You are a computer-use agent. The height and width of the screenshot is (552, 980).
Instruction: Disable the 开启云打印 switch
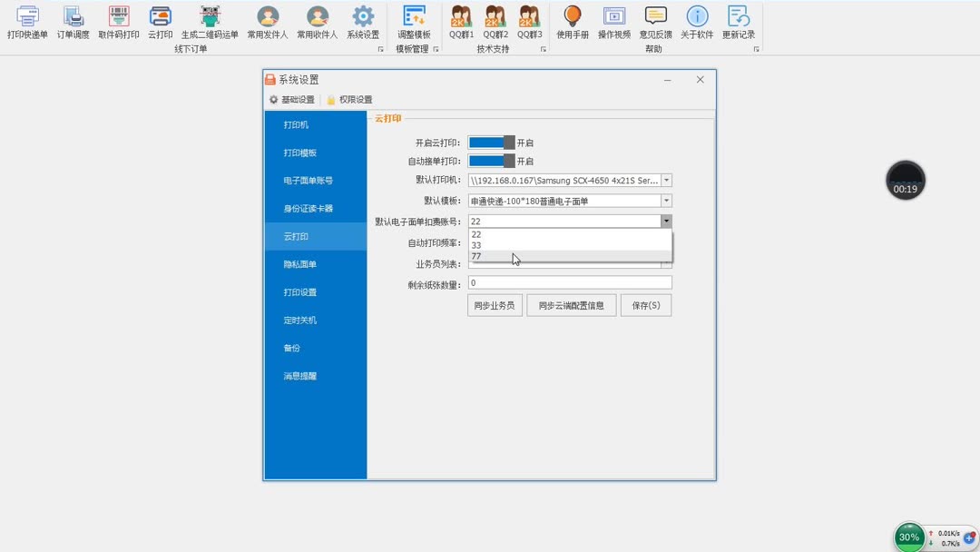point(494,143)
